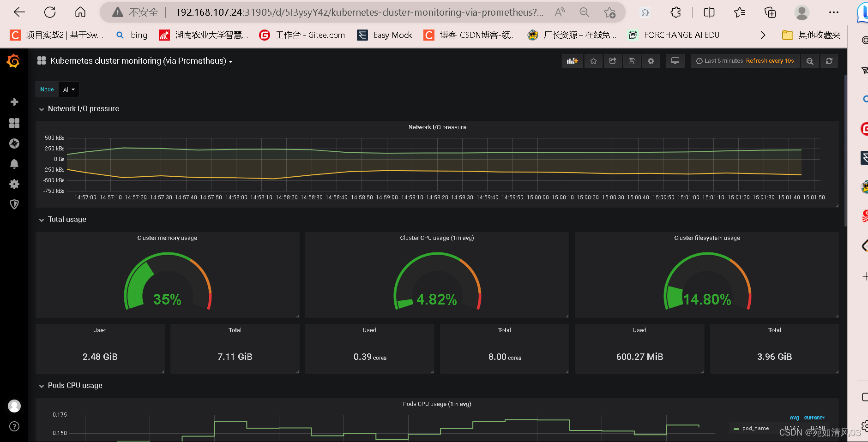Click the time range zoom out icon
868x442 pixels.
pyautogui.click(x=810, y=61)
